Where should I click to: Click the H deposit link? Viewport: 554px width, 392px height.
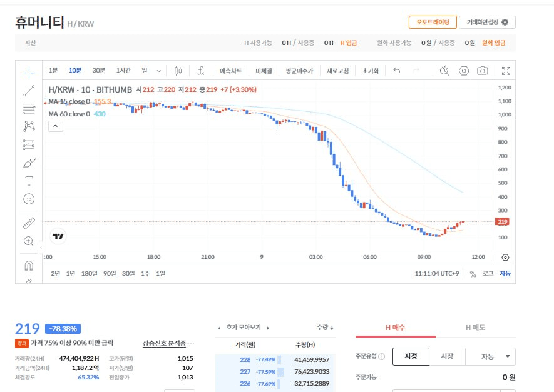[349, 43]
